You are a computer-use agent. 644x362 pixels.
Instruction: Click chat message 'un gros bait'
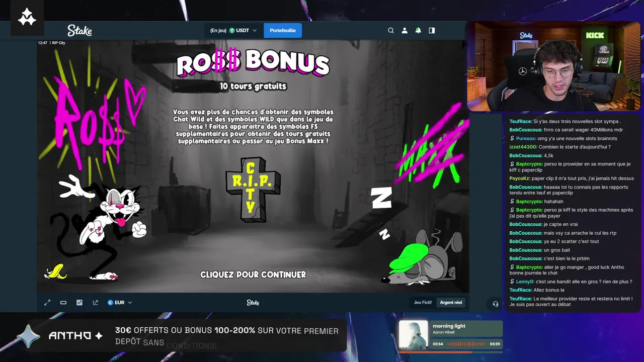(x=557, y=250)
